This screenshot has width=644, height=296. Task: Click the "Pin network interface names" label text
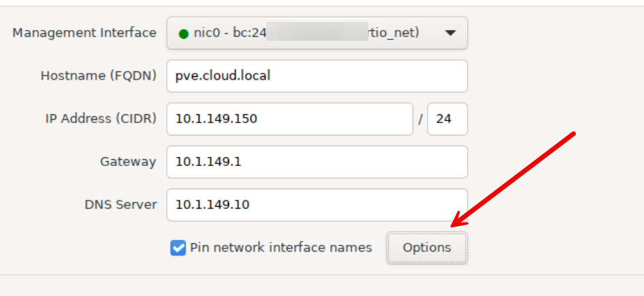(281, 248)
